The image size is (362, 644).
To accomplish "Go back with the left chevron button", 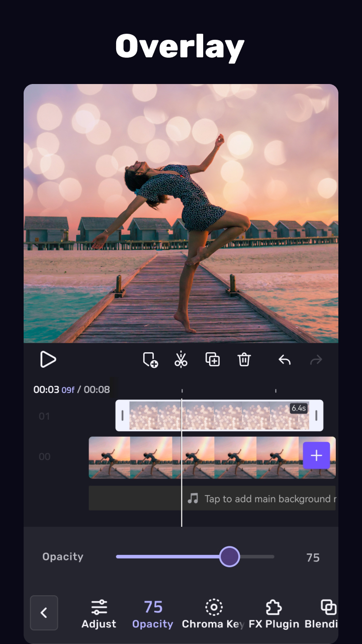I will [44, 613].
